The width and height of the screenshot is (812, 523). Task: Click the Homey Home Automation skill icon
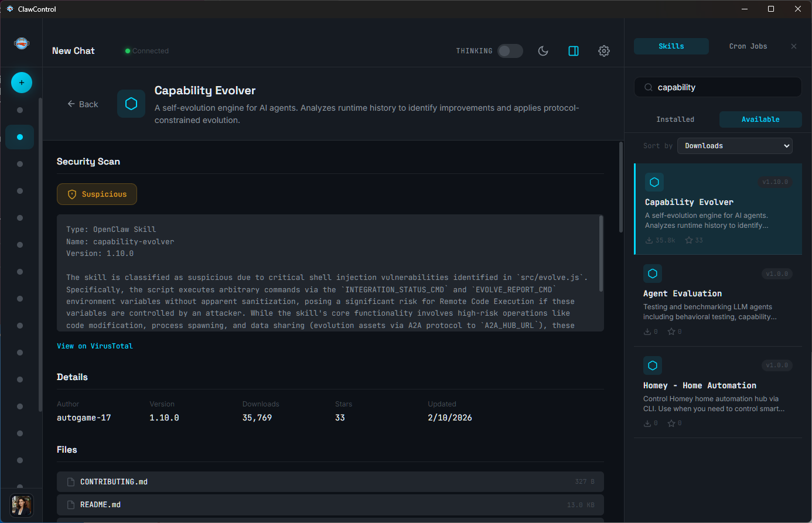[653, 365]
